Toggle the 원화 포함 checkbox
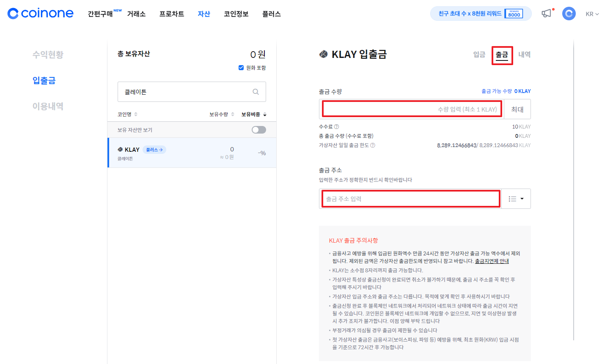602x364 pixels. click(x=241, y=68)
